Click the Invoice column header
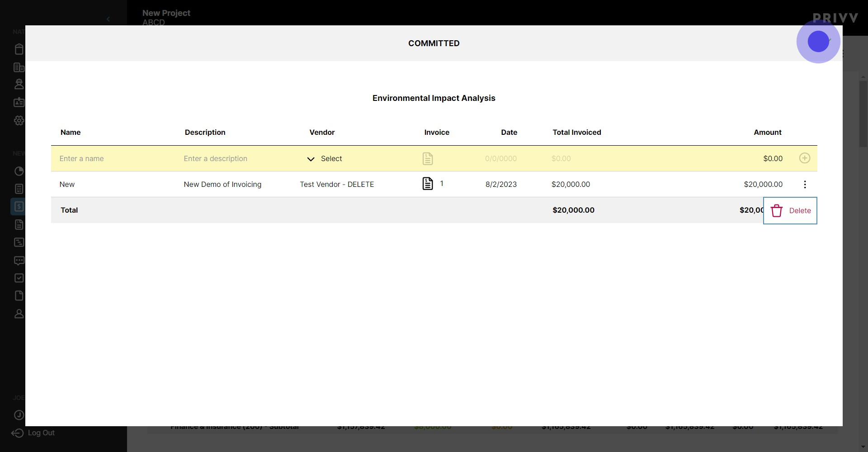Screen dimensions: 868x452 pyautogui.click(x=437, y=132)
